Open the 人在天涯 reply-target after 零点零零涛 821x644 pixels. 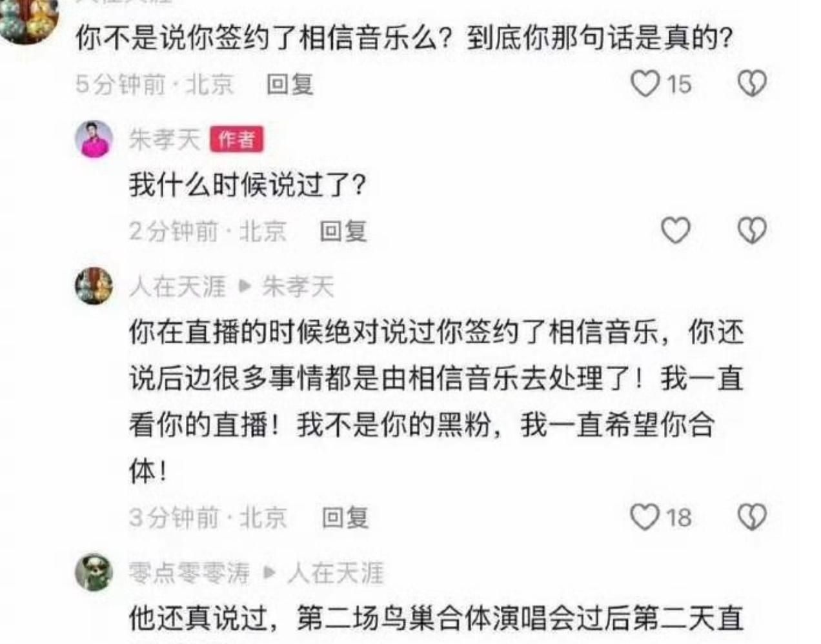pos(336,572)
